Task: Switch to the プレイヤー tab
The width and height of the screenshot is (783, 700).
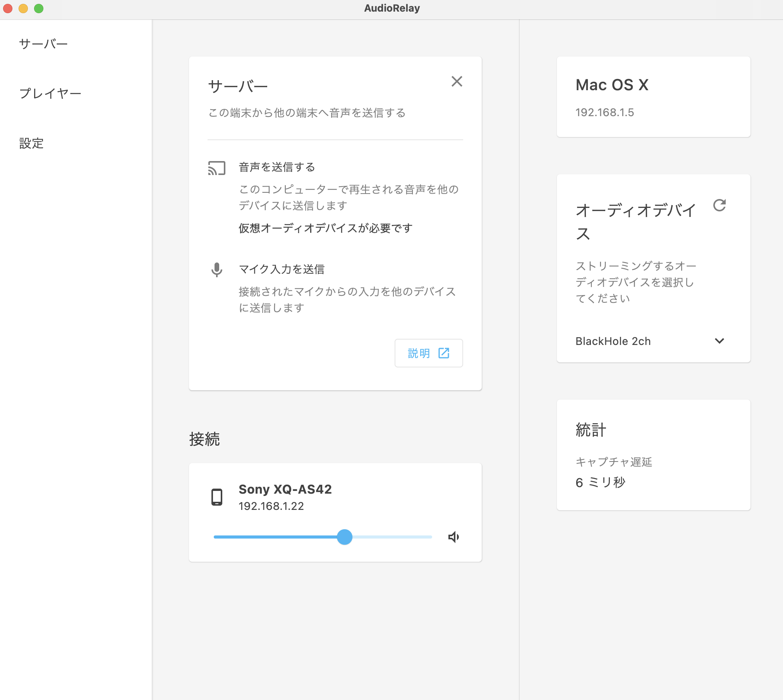Action: pyautogui.click(x=50, y=93)
